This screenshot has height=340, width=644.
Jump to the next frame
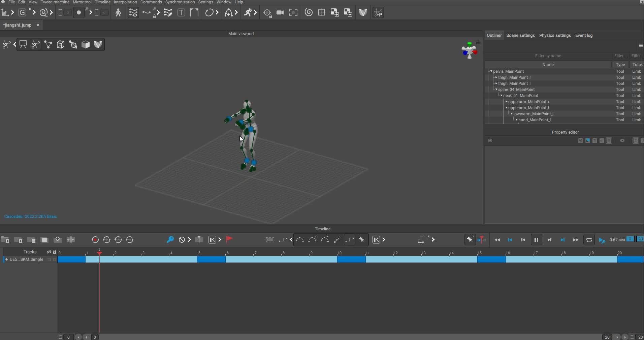pyautogui.click(x=549, y=240)
